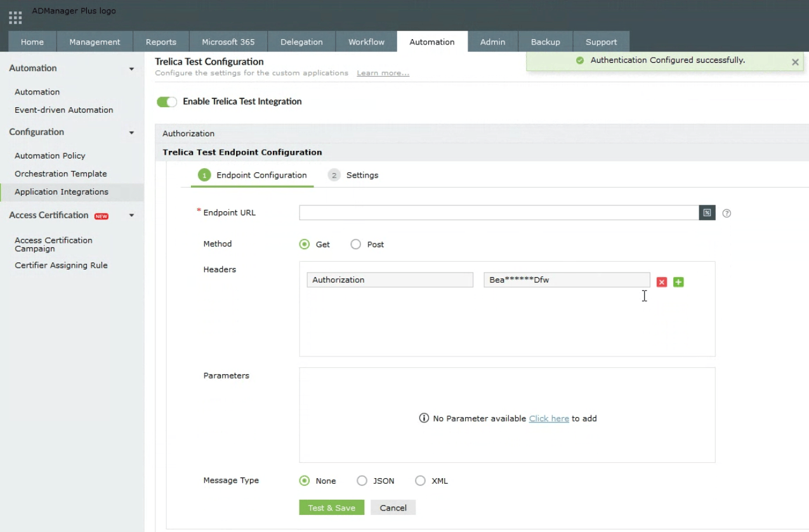Switch to the Reports tab
The image size is (809, 532).
161,42
